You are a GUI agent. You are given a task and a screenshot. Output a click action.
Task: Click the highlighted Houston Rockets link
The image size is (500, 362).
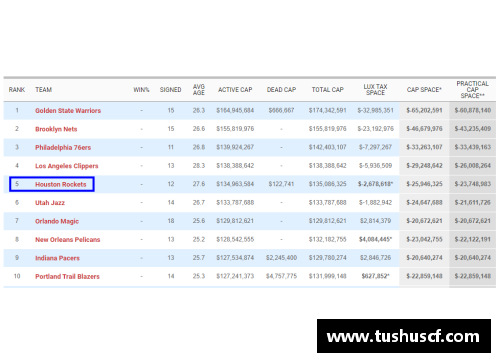click(x=61, y=184)
